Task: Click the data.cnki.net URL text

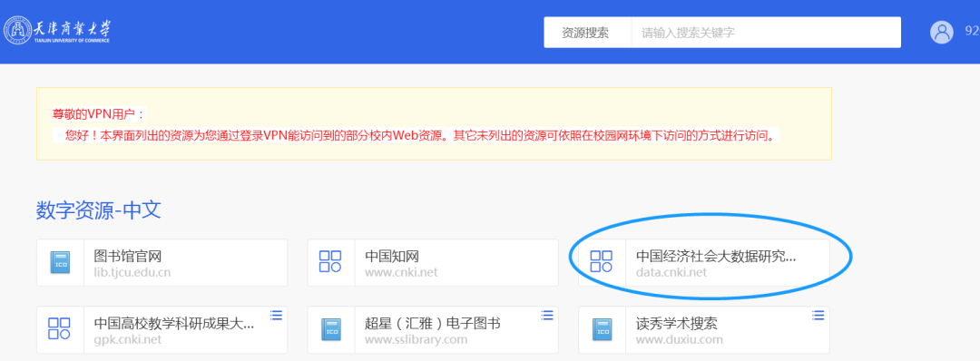Action: tap(671, 272)
